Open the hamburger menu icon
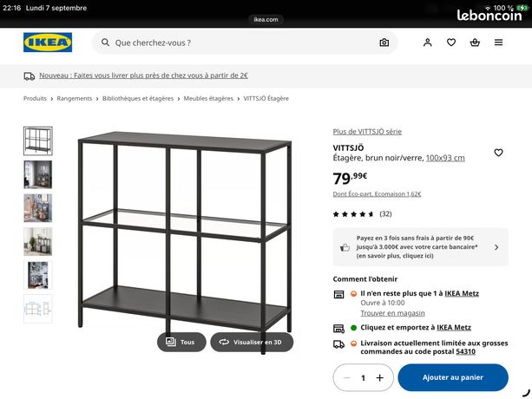 498,43
